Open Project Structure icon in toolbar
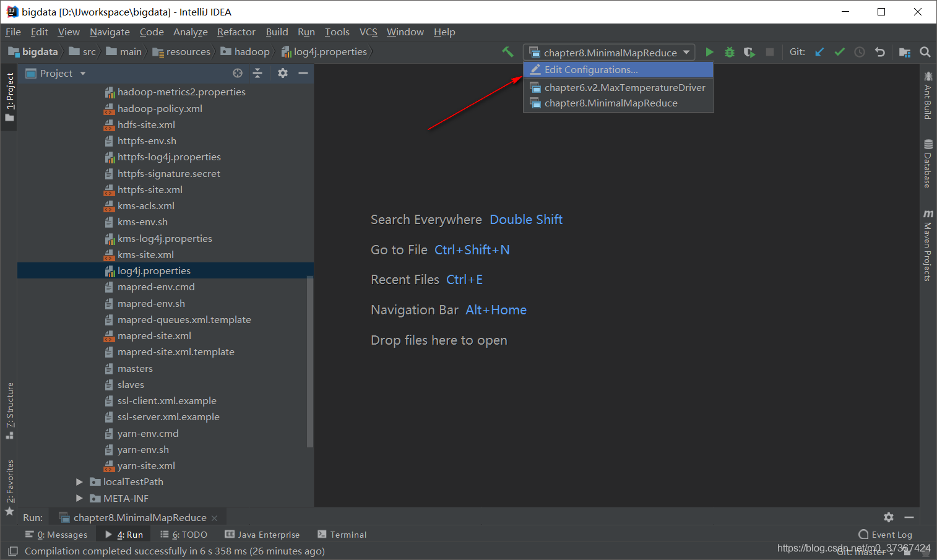 [905, 52]
